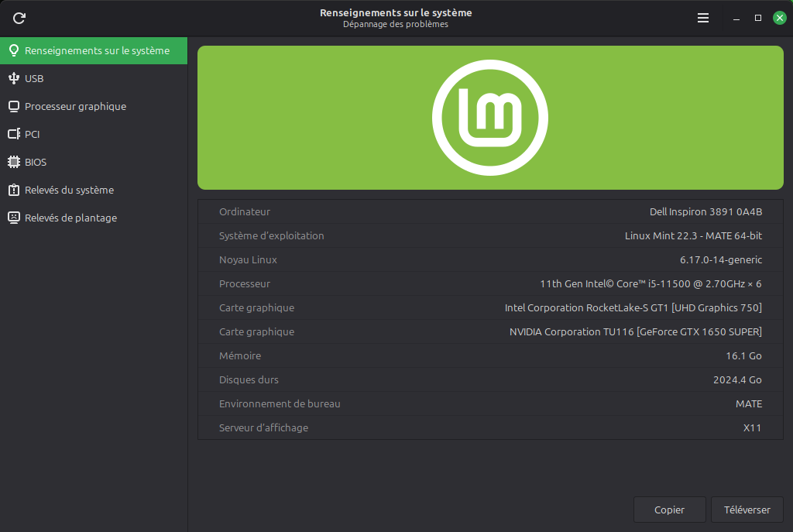Click the BIOS chip icon
793x532 pixels.
[14, 162]
